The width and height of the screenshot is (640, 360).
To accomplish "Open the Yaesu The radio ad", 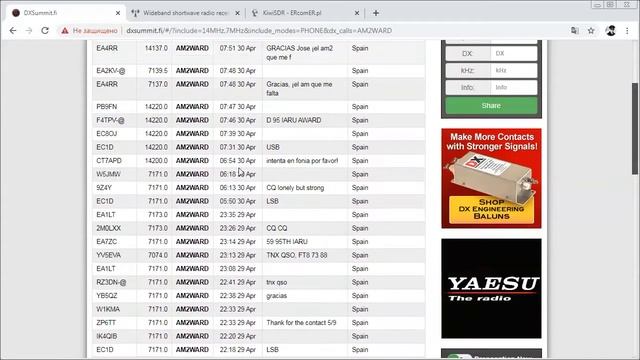I will tap(491, 289).
